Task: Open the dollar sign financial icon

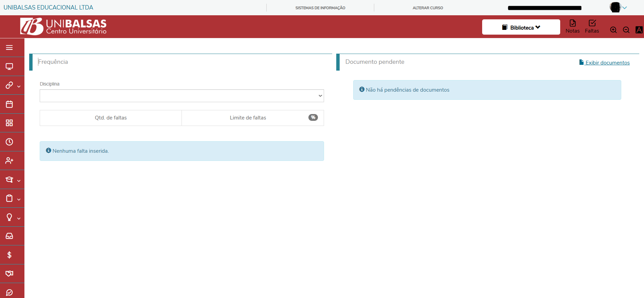Action: click(x=10, y=255)
